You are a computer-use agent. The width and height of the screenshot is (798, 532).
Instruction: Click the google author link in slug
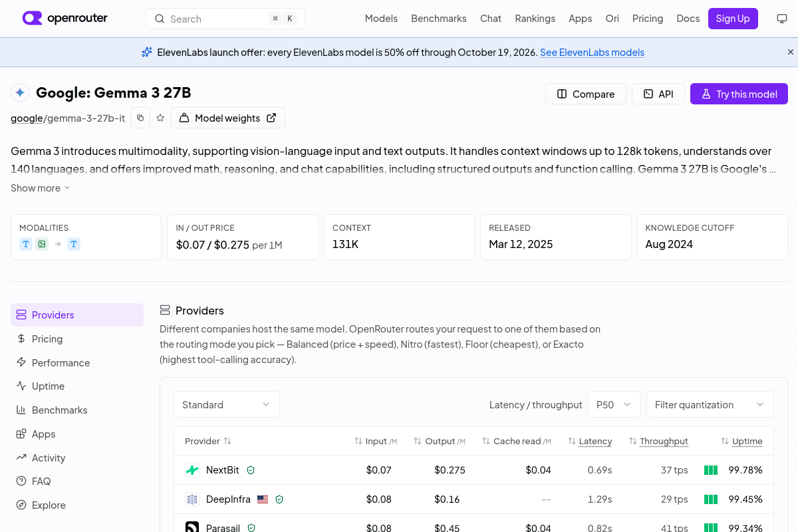(x=27, y=118)
